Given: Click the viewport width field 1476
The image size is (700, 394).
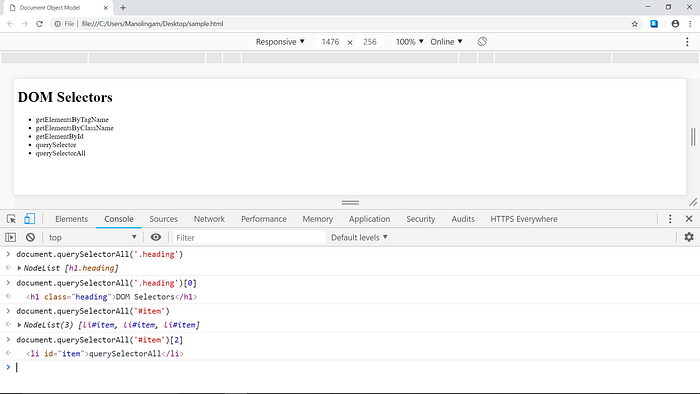Looking at the screenshot, I should [x=330, y=42].
